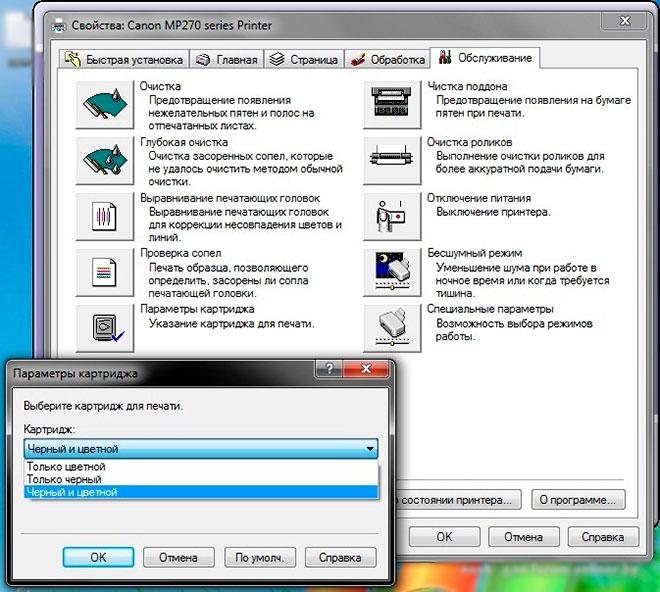Open Выравнивание печатающих головок alignment

105,217
